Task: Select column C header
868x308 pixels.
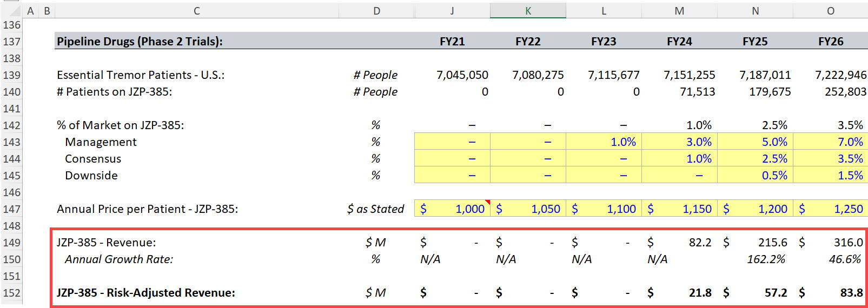Action: [197, 11]
